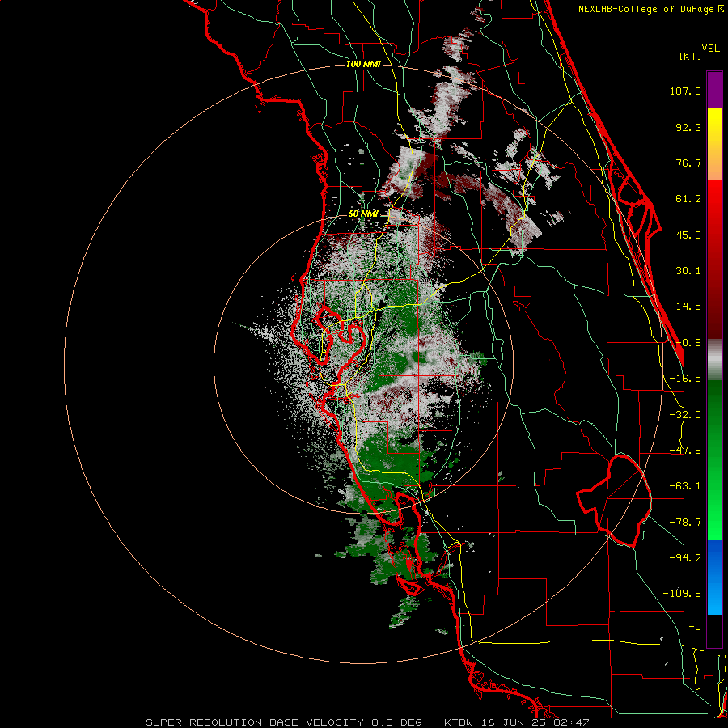
Task: Select the -16.5 knot scale value
Action: pyautogui.click(x=685, y=379)
